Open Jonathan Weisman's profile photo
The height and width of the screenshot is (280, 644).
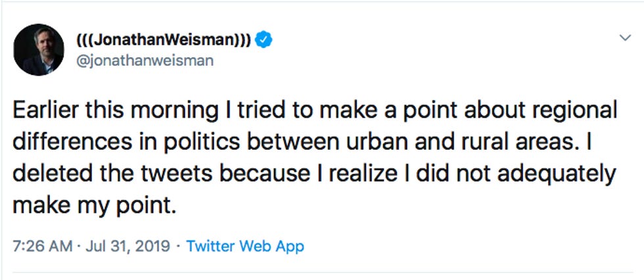[38, 49]
